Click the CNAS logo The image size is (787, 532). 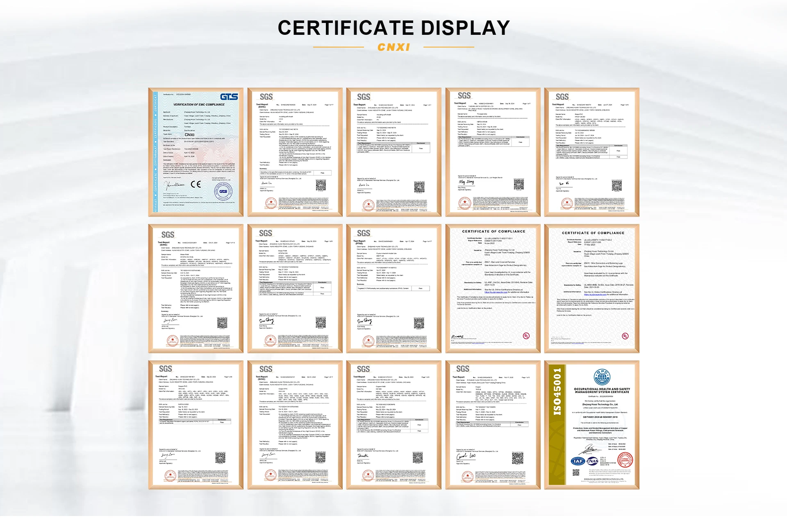tap(592, 461)
